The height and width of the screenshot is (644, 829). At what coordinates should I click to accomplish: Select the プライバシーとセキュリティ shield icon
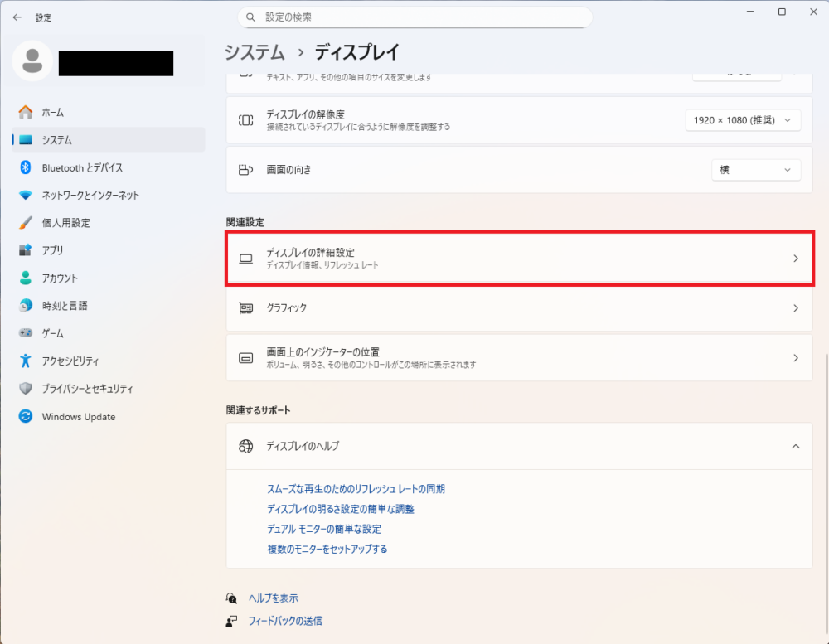23,388
